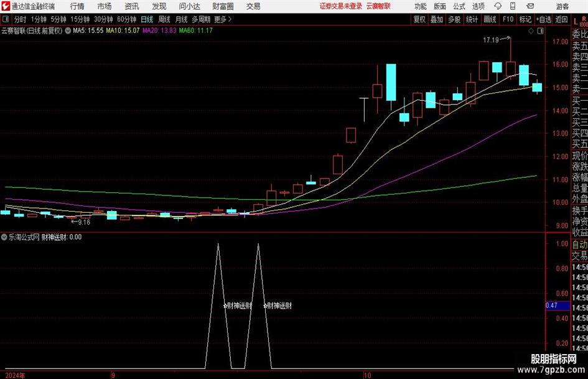This screenshot has width=588, height=379.
Task: Switch to 5分钟 period
Action: pos(58,19)
